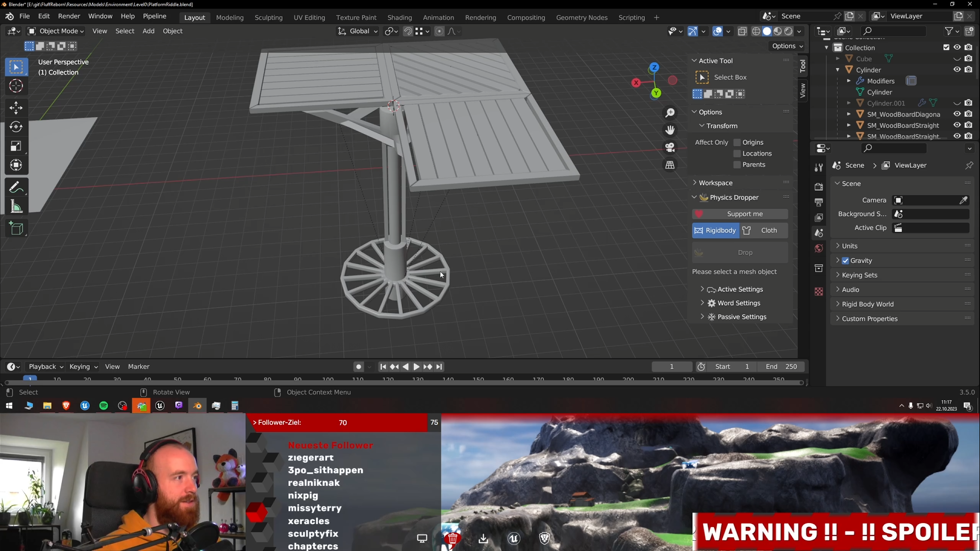Select the Annotate tool

[16, 188]
